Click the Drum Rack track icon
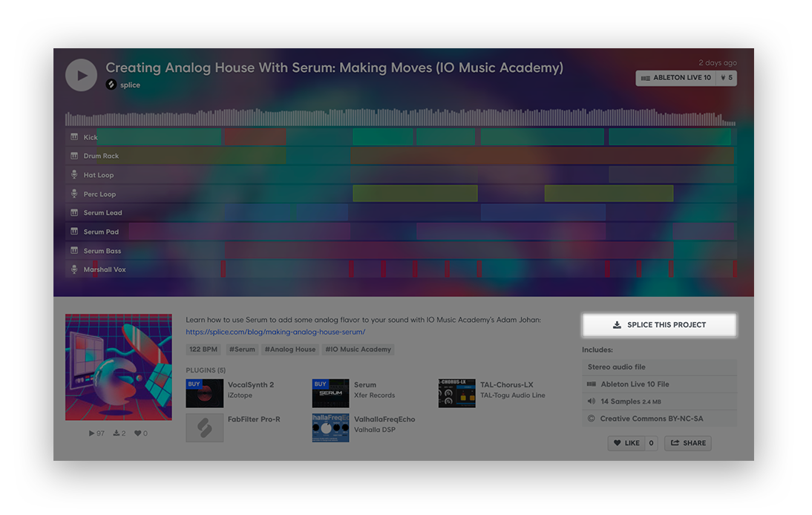Image resolution: width=812 pixels, height=515 pixels. (74, 156)
